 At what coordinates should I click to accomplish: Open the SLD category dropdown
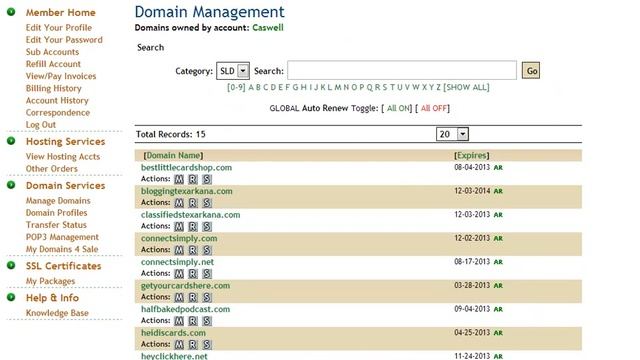tap(233, 71)
